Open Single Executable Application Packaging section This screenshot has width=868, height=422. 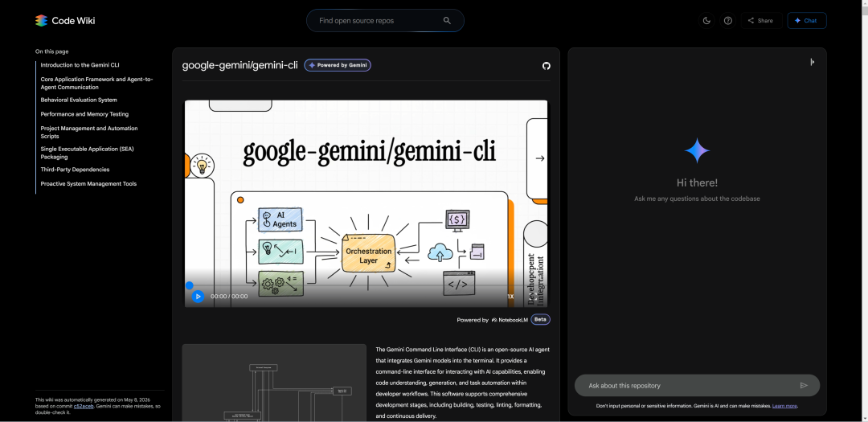(x=88, y=153)
